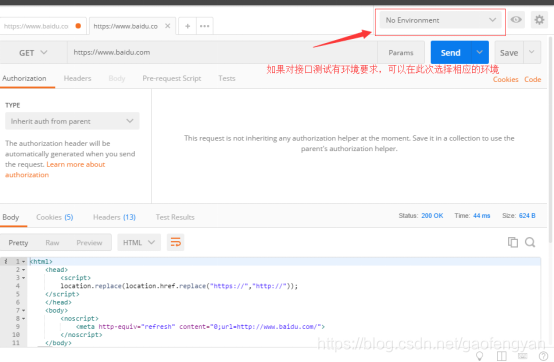Select the Headers request tab
The image size is (554, 362).
coord(77,78)
